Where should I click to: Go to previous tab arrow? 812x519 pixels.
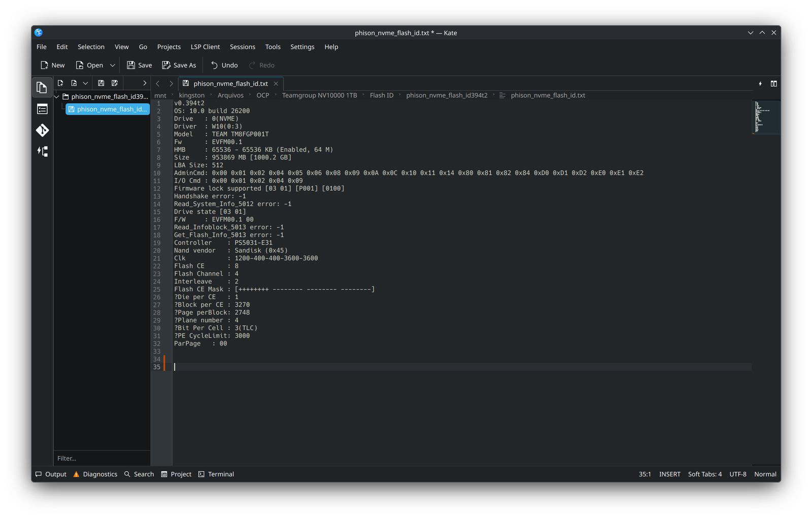[158, 84]
